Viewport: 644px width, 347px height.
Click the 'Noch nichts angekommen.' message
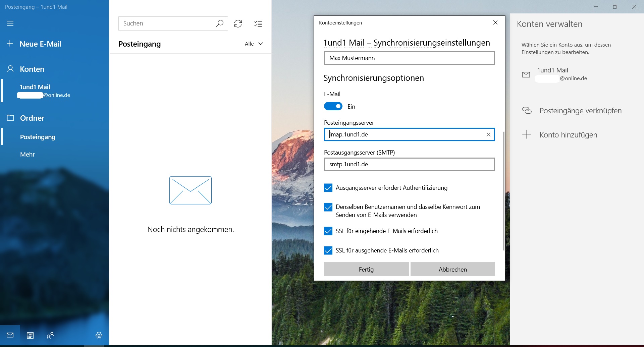click(x=191, y=229)
